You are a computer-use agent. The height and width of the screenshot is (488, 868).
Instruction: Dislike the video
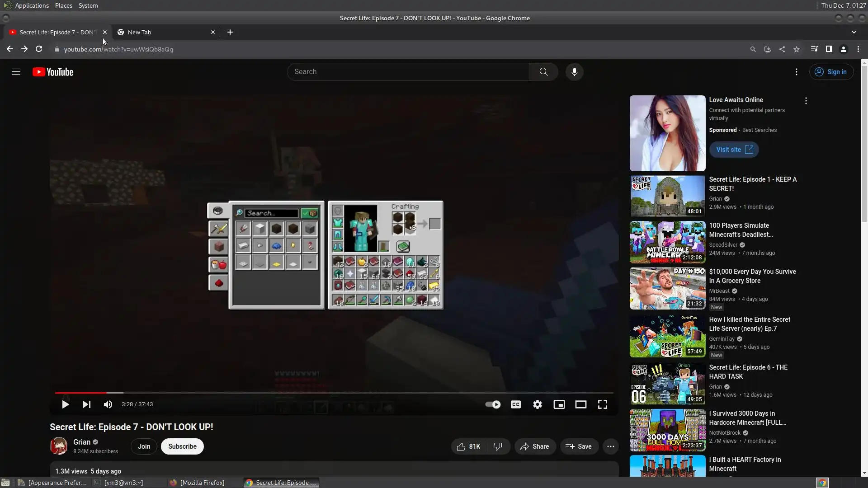pyautogui.click(x=498, y=446)
